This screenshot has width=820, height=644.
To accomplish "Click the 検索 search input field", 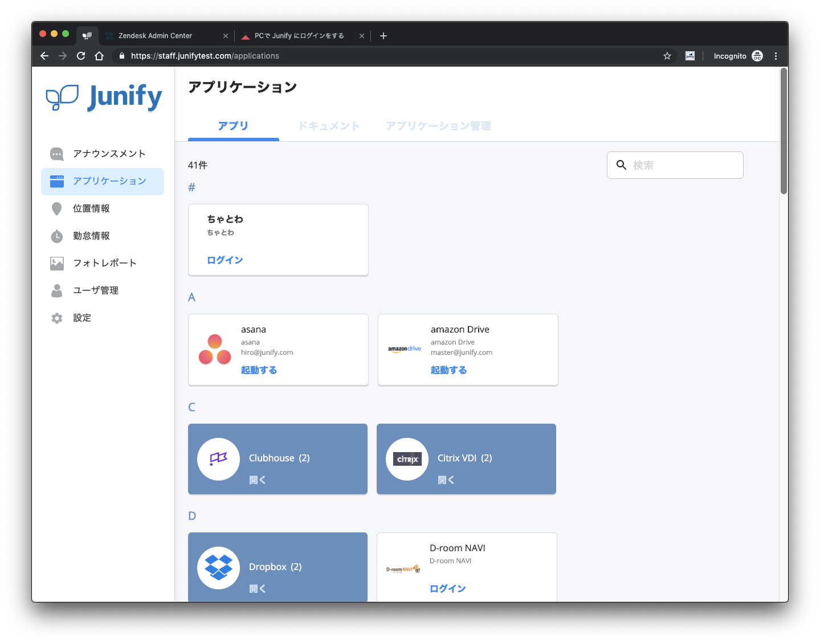I will 684,165.
